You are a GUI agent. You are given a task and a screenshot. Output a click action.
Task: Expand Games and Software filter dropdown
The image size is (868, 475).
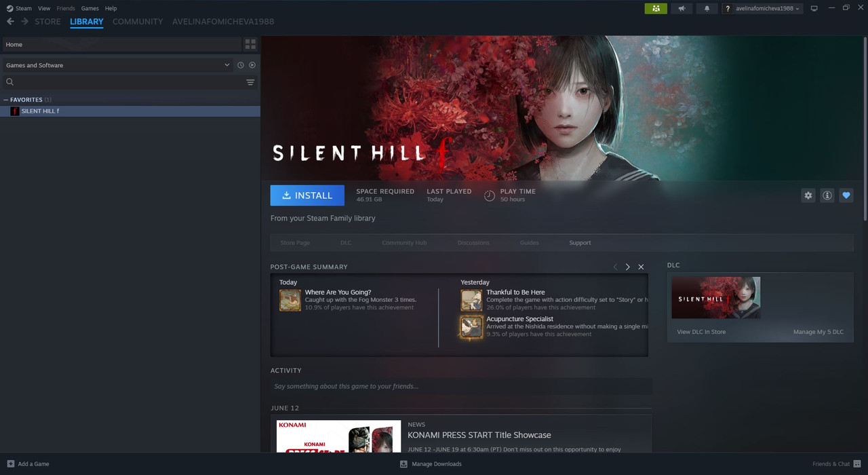point(117,65)
